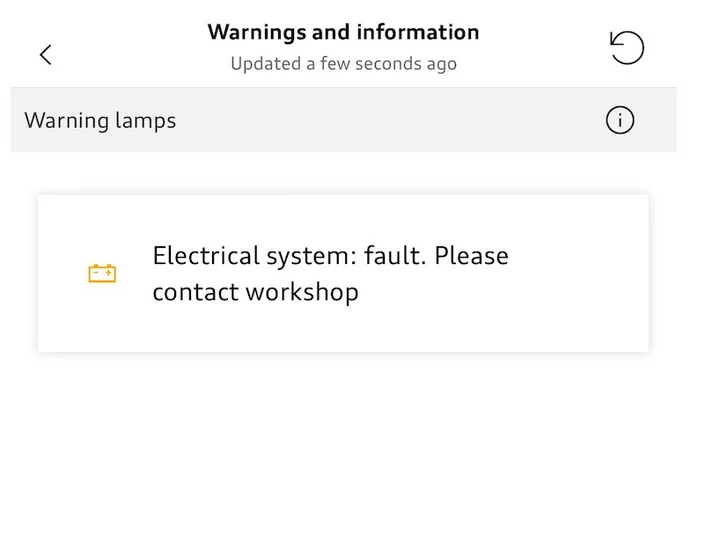Tap the word "lamps" in the section header
Image resolution: width=720 pixels, height=549 pixels.
tap(144, 121)
